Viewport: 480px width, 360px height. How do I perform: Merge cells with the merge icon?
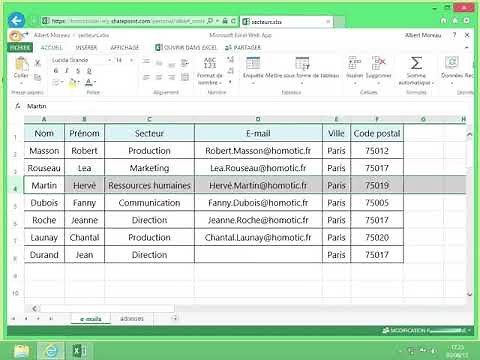tap(185, 77)
